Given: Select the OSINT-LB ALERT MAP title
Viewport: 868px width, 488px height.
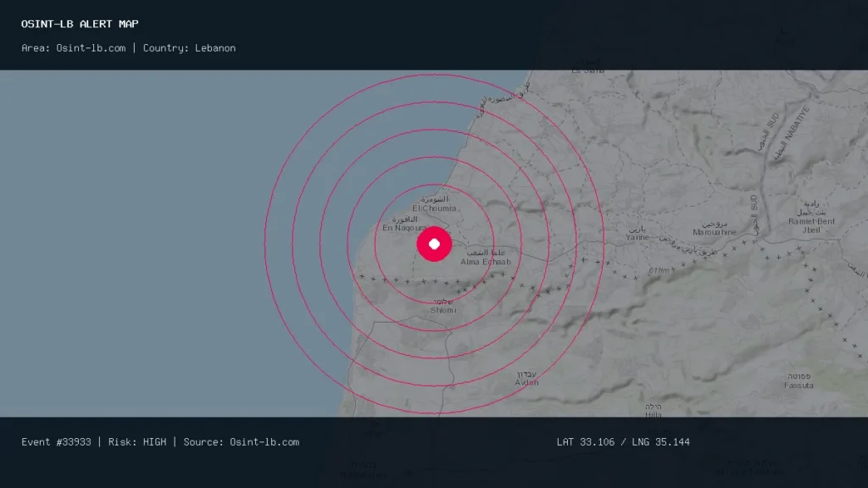Looking at the screenshot, I should [x=80, y=24].
